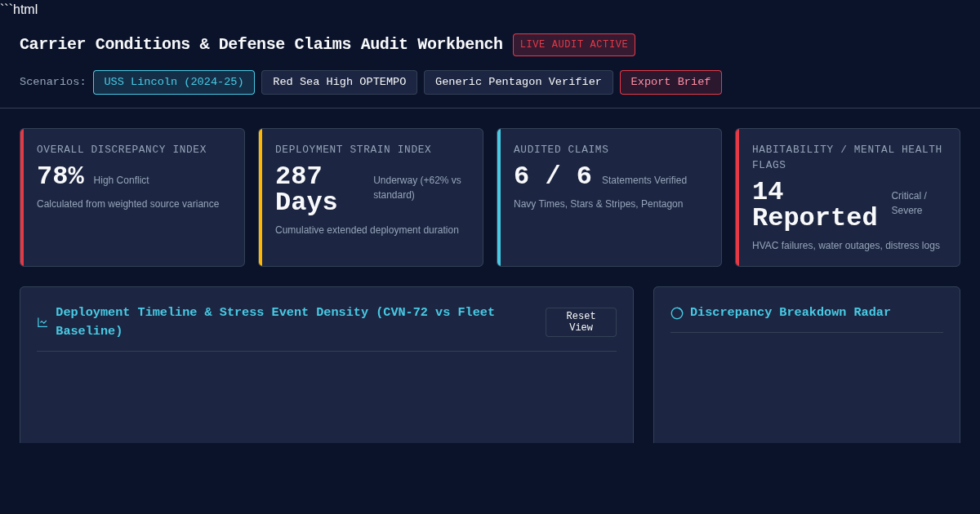Click the circle icon beside Discrepancy Breakdown Radar
This screenshot has height=514, width=980.
point(677,312)
